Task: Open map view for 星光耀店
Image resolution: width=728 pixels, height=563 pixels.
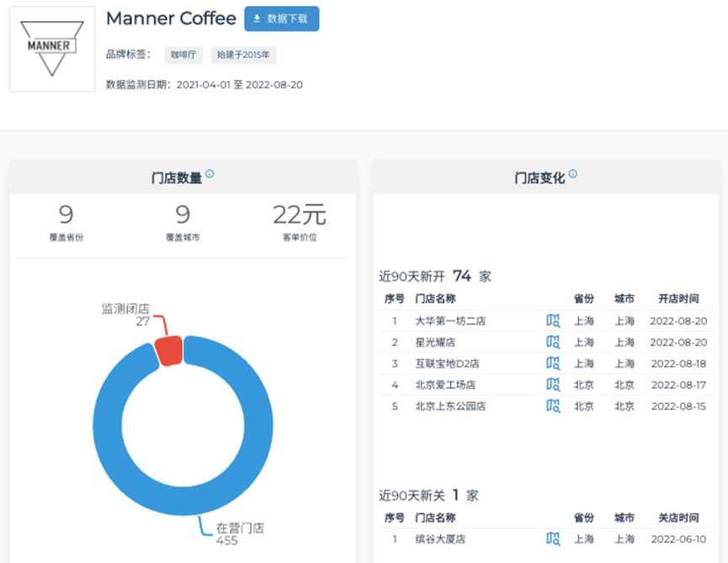Action: pyautogui.click(x=551, y=343)
